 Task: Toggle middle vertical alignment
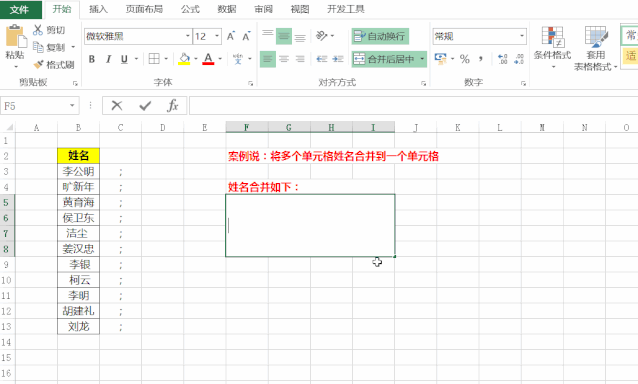point(284,36)
